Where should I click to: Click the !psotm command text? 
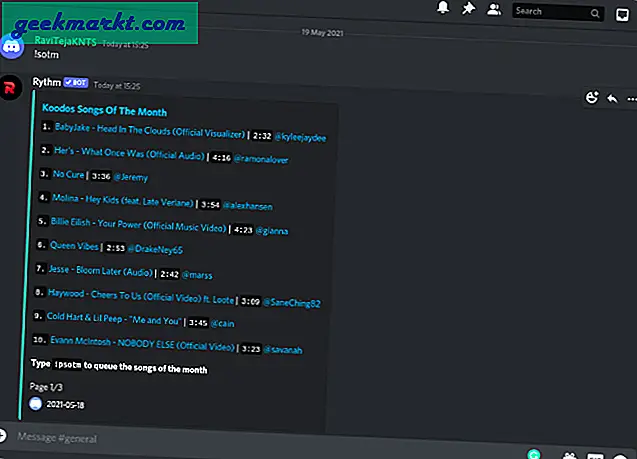click(68, 364)
